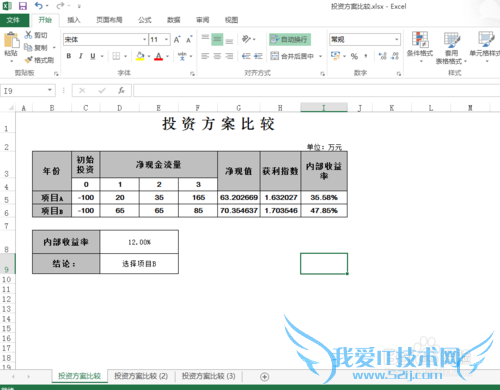The width and height of the screenshot is (500, 390).
Task: Open sheet 投资方案比较 (3)
Action: coord(208,376)
